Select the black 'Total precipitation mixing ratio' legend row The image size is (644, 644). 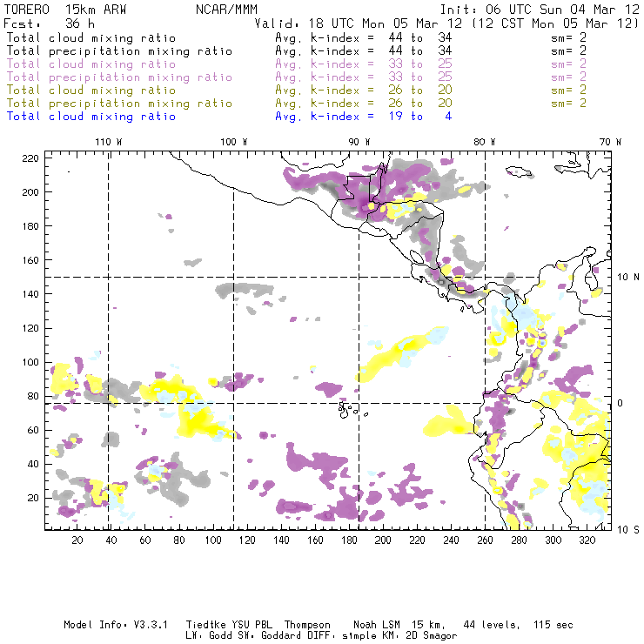click(119, 50)
